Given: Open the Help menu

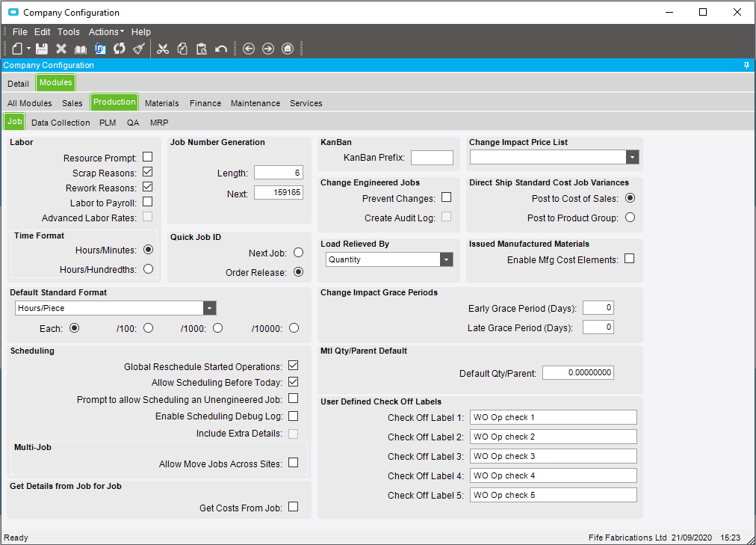Looking at the screenshot, I should point(141,32).
